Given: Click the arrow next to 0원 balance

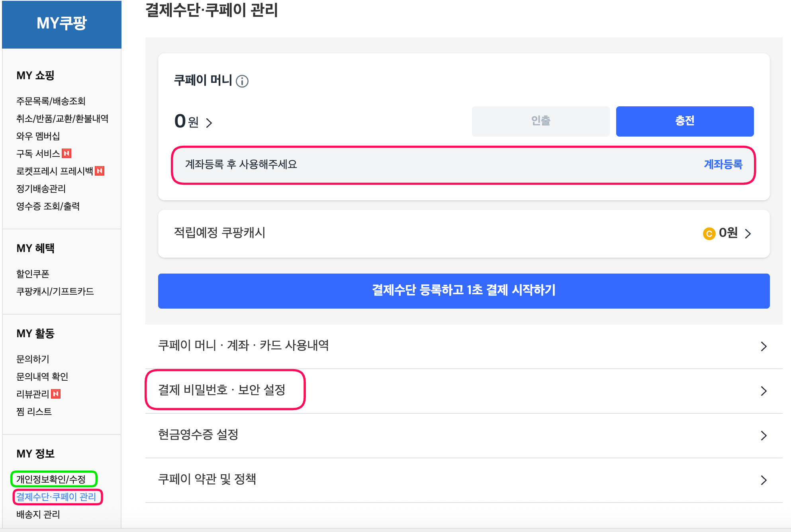Looking at the screenshot, I should click(x=209, y=123).
